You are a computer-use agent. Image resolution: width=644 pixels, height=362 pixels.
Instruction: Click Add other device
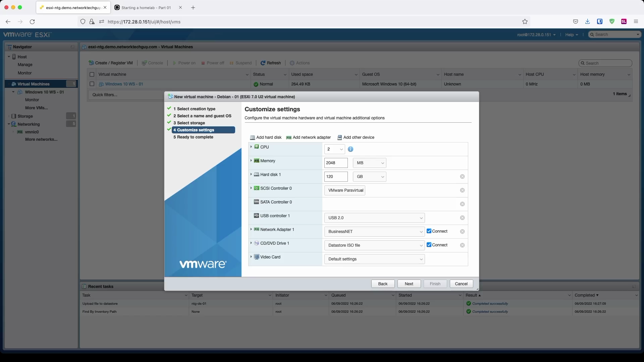click(x=356, y=137)
